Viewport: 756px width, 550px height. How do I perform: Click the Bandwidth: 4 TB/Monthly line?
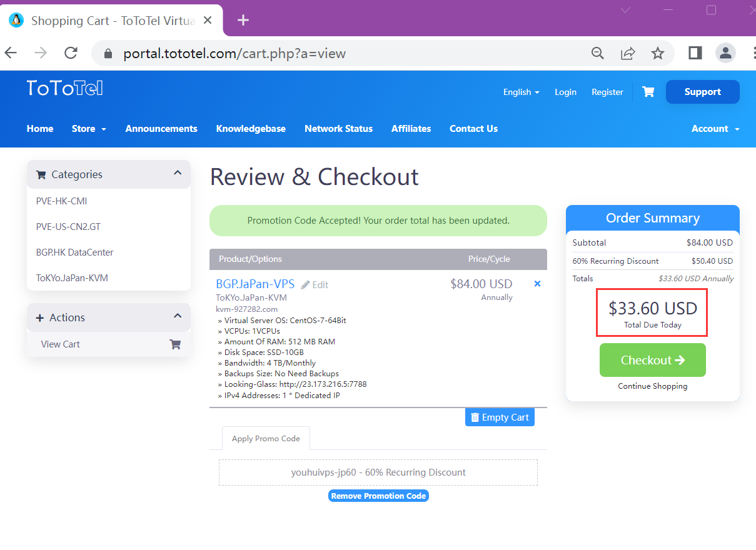(x=266, y=363)
